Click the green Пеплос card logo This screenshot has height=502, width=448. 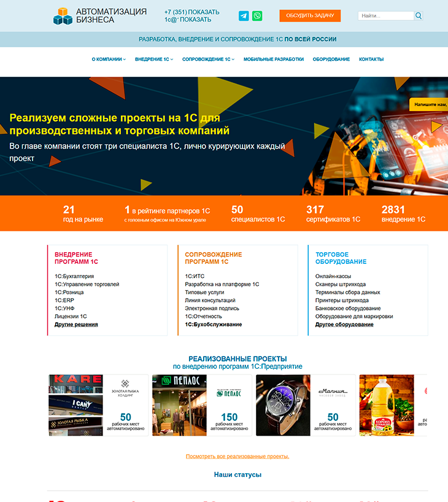[229, 393]
